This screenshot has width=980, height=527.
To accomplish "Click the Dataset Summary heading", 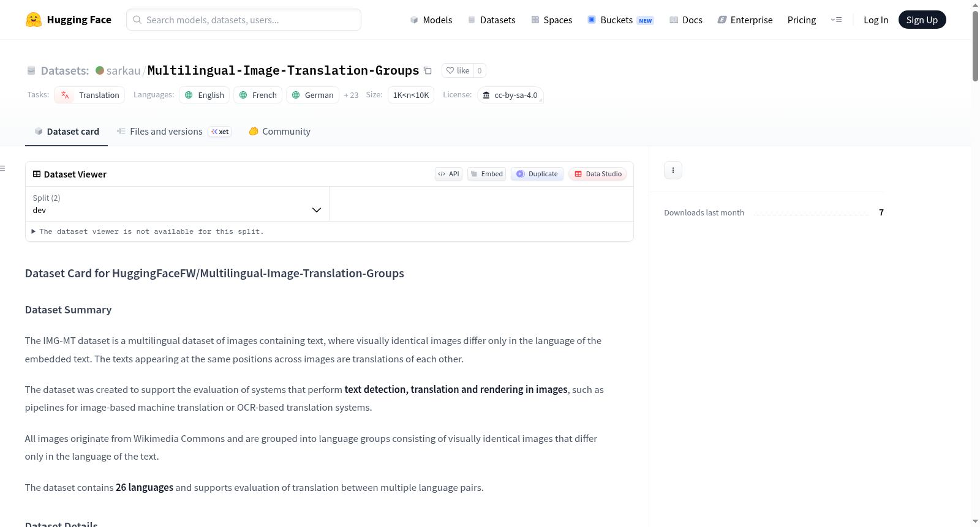I will click(x=68, y=310).
